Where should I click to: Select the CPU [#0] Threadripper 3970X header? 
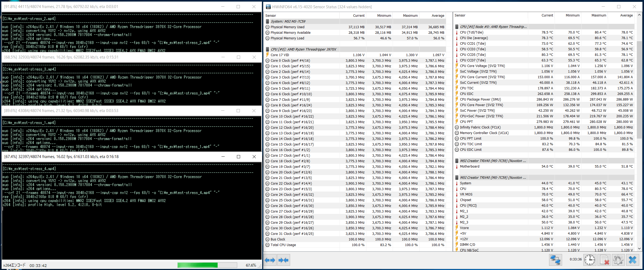[x=303, y=49]
